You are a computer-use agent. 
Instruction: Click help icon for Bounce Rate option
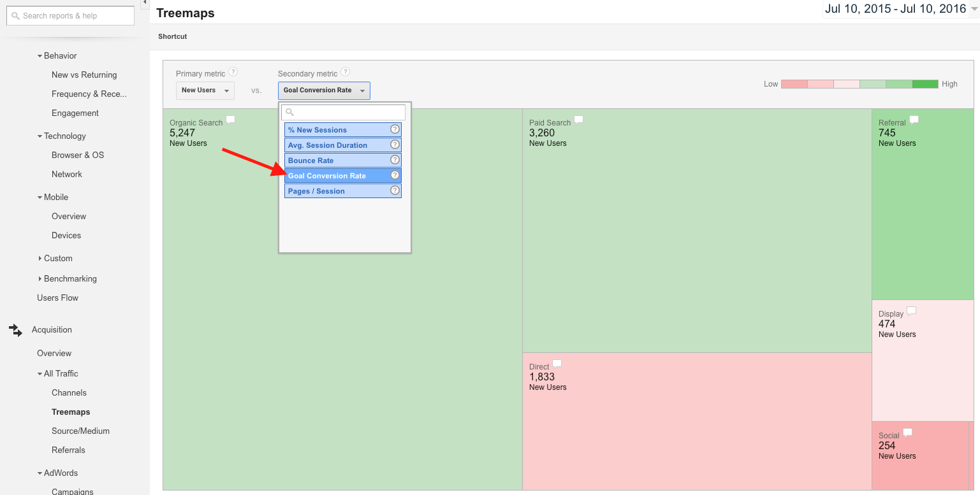pyautogui.click(x=395, y=160)
